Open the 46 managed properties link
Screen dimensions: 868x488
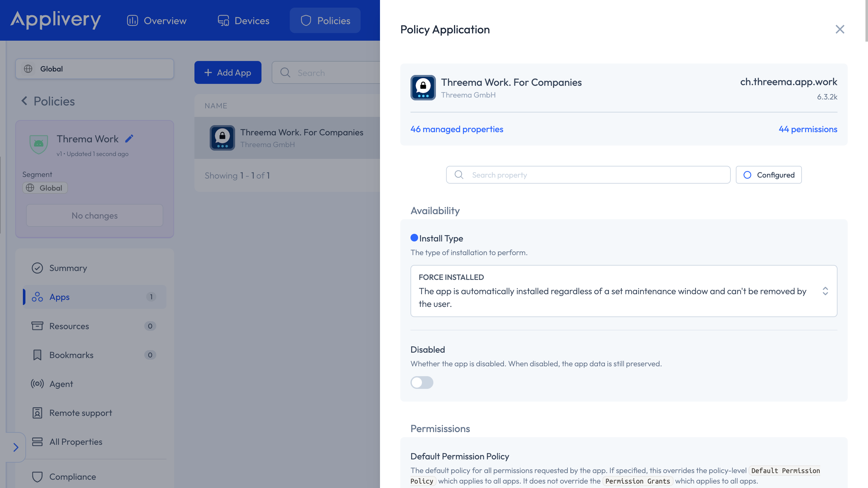[457, 129]
